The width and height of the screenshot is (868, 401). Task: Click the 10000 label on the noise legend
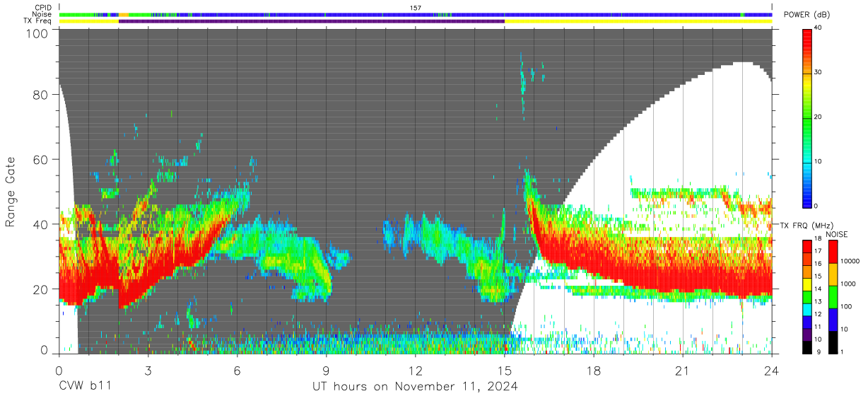coord(852,261)
